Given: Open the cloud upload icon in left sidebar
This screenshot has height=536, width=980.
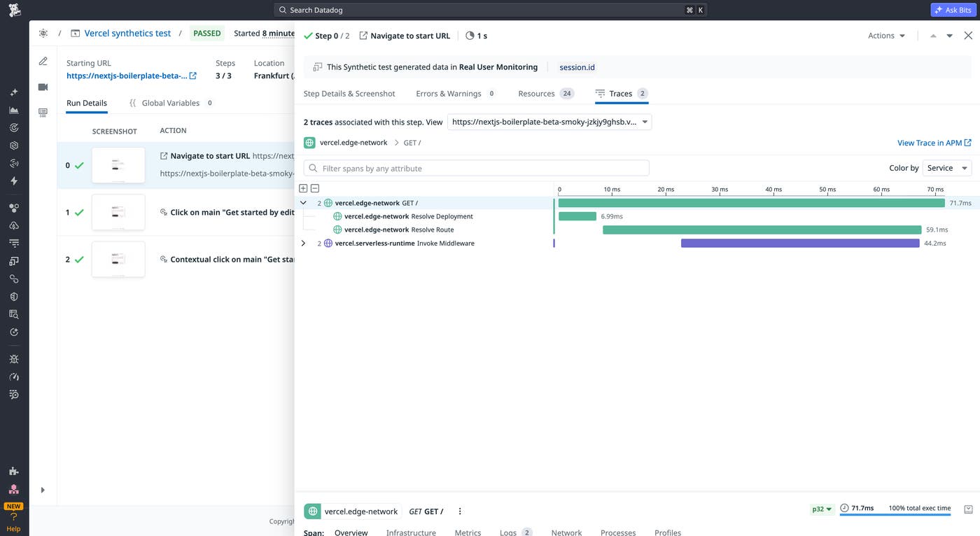Looking at the screenshot, I should [x=14, y=225].
